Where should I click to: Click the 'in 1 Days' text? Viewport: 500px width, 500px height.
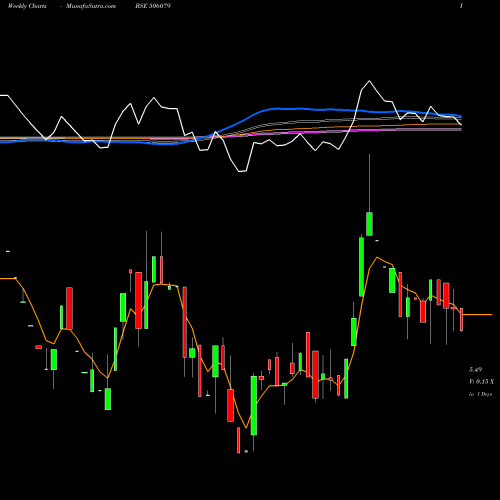pyautogui.click(x=480, y=394)
